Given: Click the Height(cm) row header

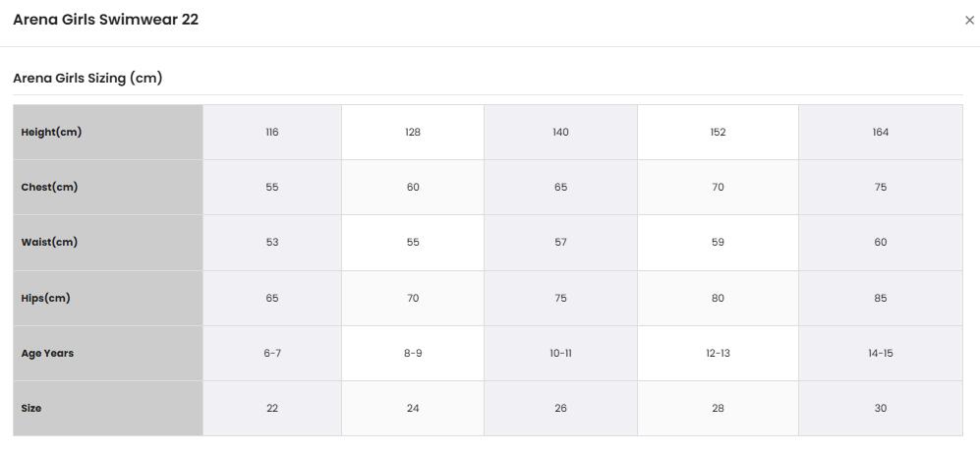Looking at the screenshot, I should click(108, 132).
